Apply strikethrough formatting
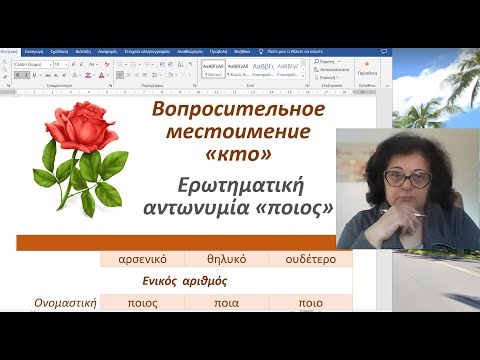The width and height of the screenshot is (480, 360). pos(48,75)
